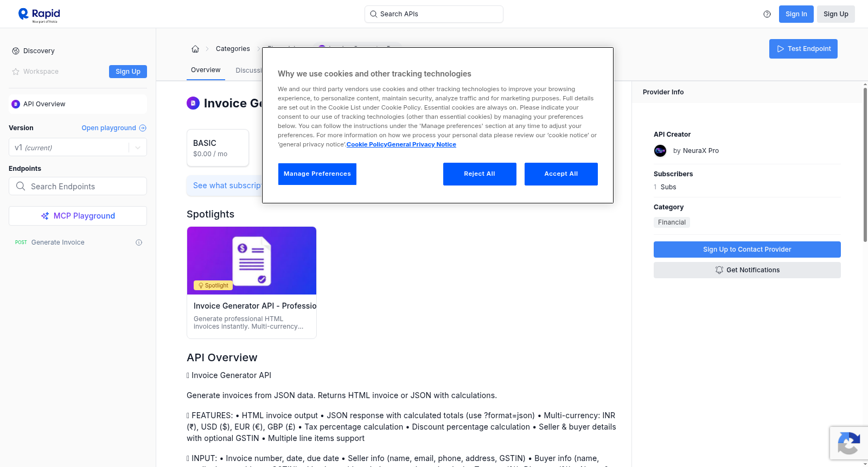Click the NeuraX Pro avatar
Screen dimensions: 868x467
pyautogui.click(x=660, y=151)
